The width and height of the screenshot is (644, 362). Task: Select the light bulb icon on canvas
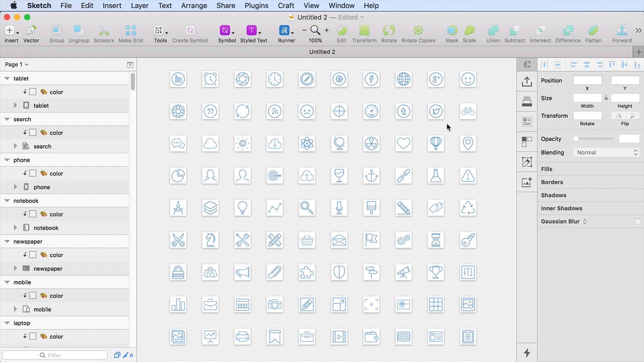[243, 208]
